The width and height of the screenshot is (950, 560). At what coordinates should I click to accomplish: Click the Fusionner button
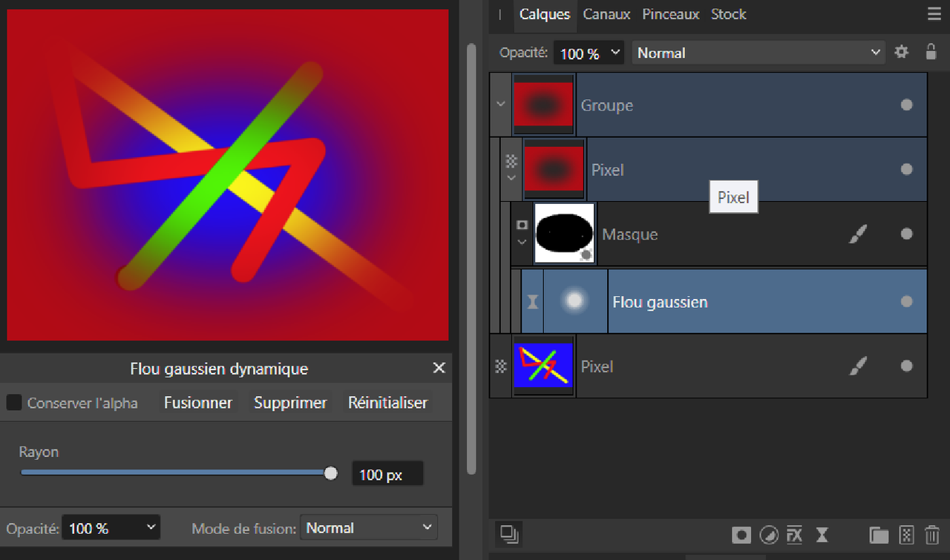pos(197,402)
